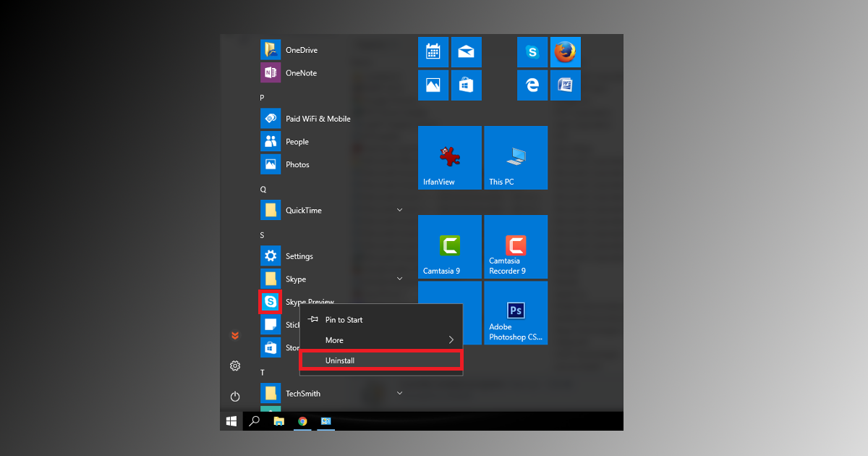Launch the Camtasia Recorder 9 tile
Screen dimensions: 868x456
pos(516,247)
